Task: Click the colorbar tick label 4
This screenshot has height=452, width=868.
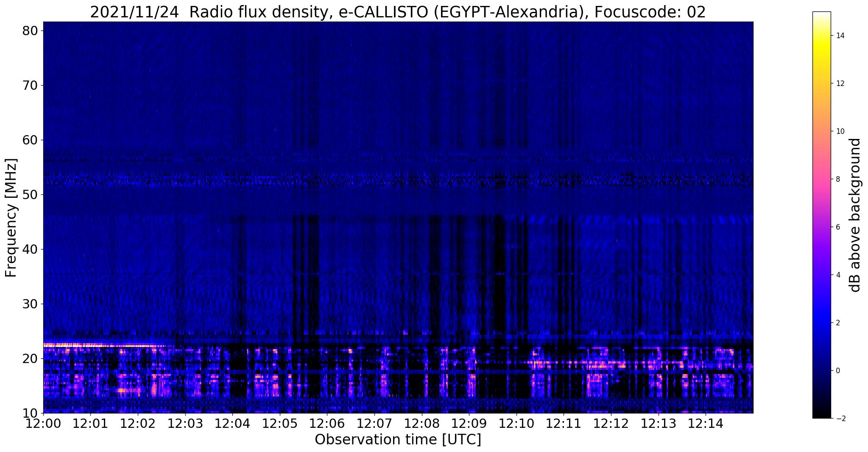Action: (838, 275)
